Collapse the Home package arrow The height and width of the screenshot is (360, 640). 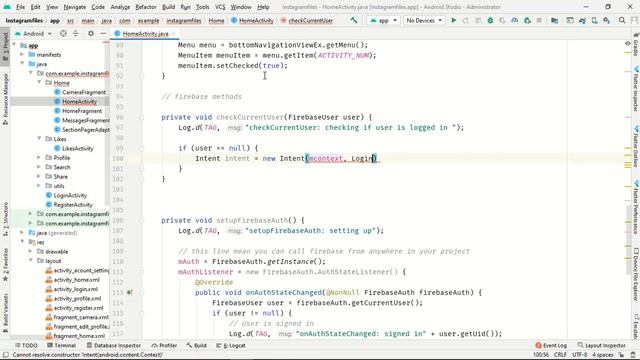(x=39, y=82)
